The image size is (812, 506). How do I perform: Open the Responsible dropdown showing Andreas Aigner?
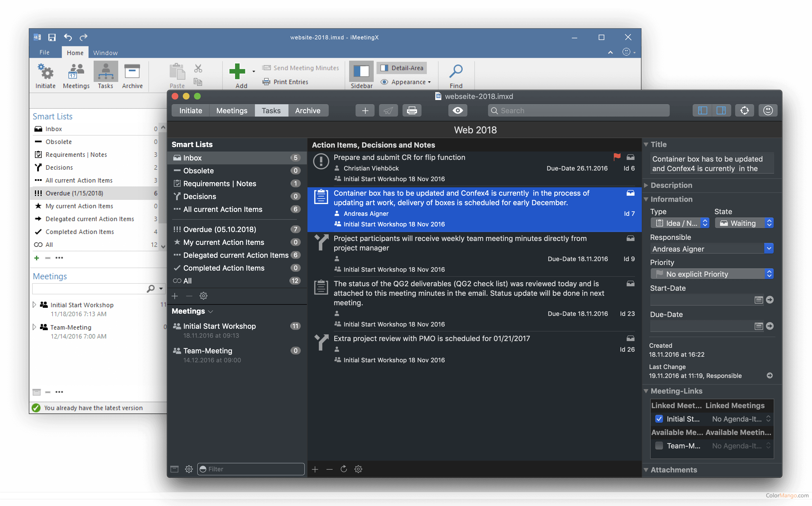(x=768, y=248)
